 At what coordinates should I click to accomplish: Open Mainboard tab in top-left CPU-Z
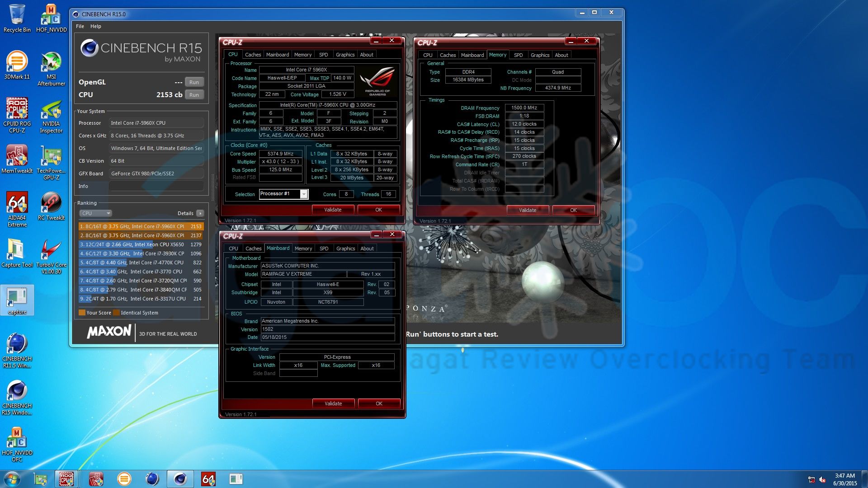pos(278,55)
